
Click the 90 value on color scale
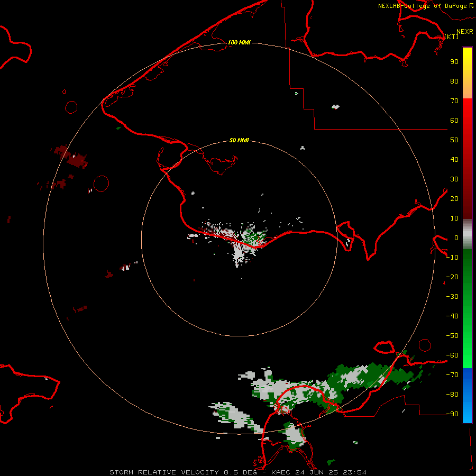(454, 62)
